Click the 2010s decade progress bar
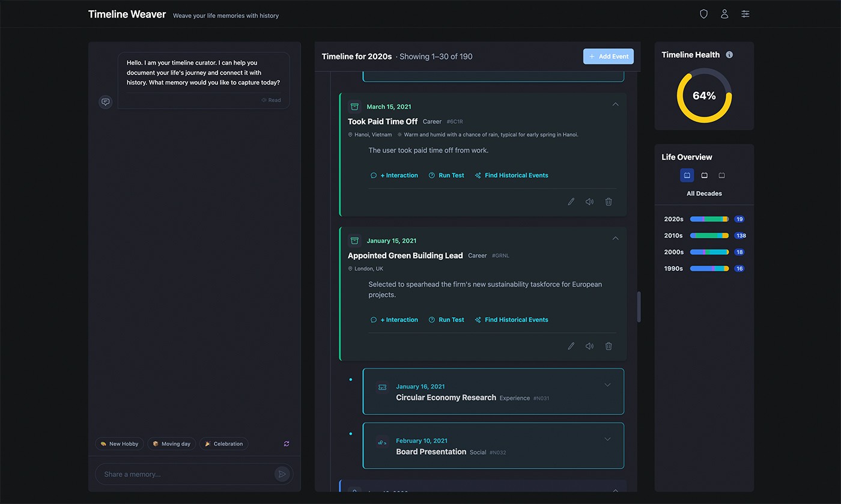Viewport: 841px width, 504px height. pos(709,235)
